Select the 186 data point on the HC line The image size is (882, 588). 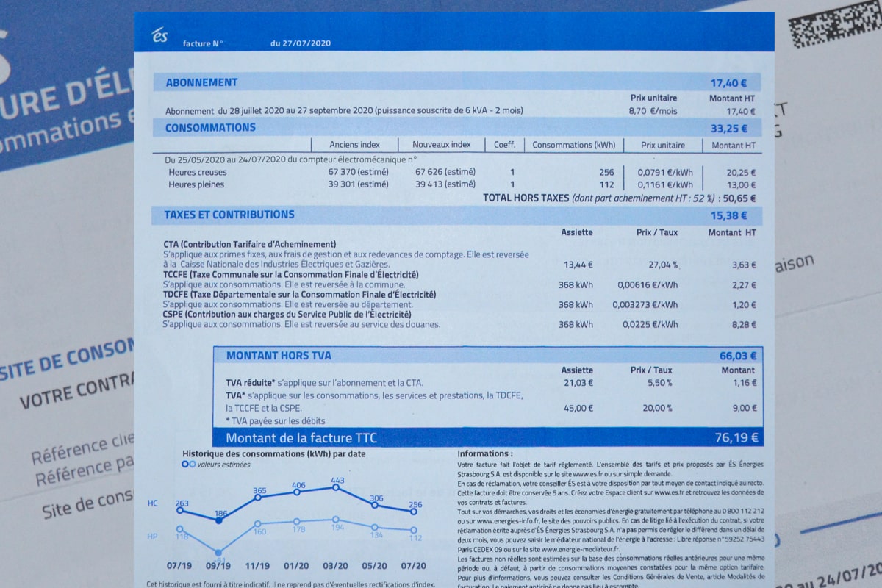[218, 520]
